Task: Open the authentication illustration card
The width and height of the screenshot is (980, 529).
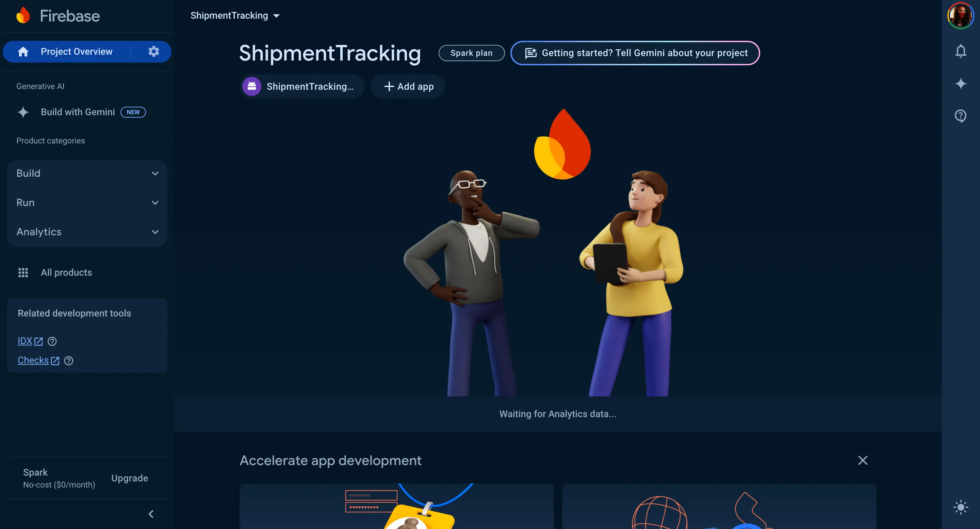Action: 397,506
